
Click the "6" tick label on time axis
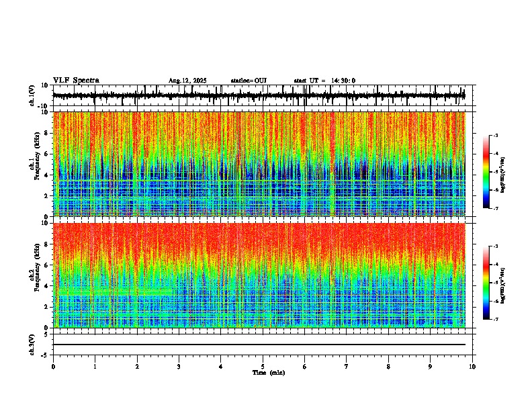click(x=305, y=367)
